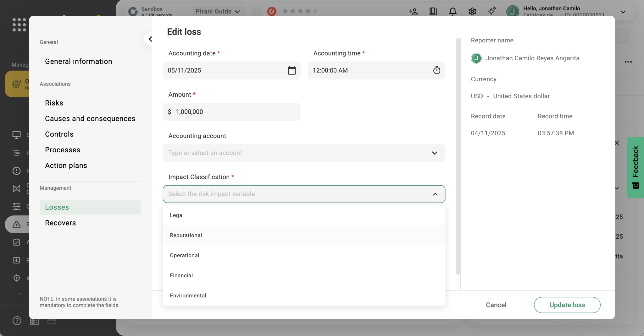Viewport: 644px width, 336px height.
Task: Open the AI sparkle assistant icon
Action: coord(492,11)
